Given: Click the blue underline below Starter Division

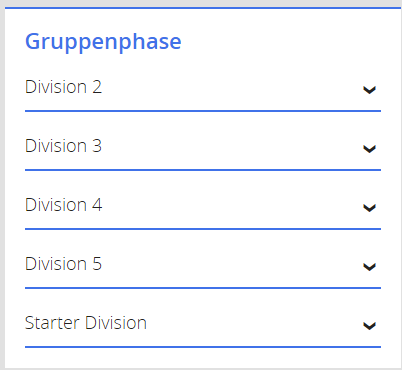Looking at the screenshot, I should [203, 347].
